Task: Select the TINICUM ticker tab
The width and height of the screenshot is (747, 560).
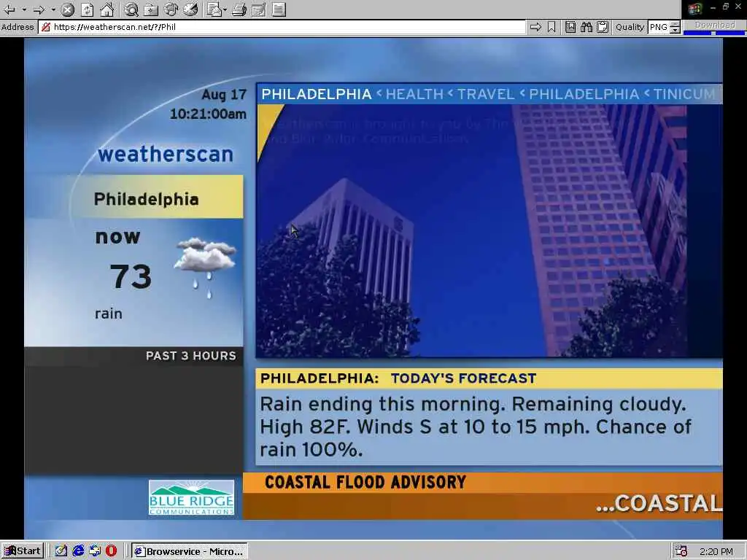Action: click(x=684, y=94)
